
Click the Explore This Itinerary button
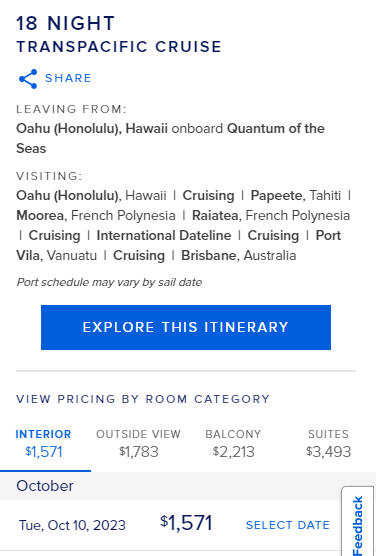[x=186, y=327]
